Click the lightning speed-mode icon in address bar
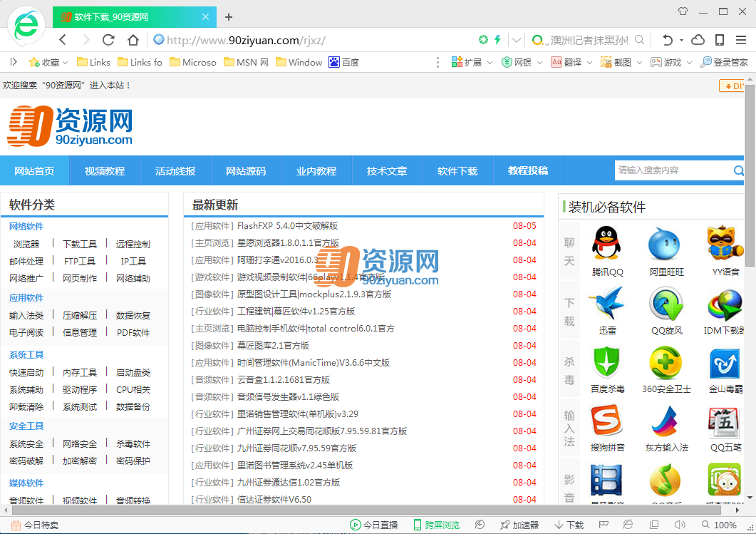Screen dimensions: 756x534 pos(497,39)
